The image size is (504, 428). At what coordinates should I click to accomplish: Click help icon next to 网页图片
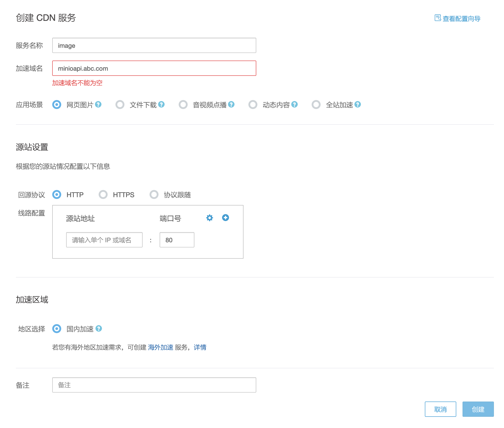point(98,104)
